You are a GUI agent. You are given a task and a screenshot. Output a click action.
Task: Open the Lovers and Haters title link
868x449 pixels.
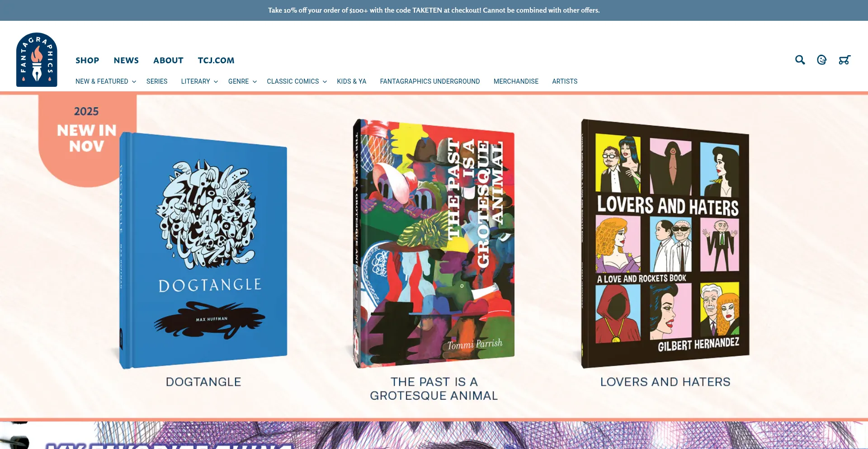[665, 382]
